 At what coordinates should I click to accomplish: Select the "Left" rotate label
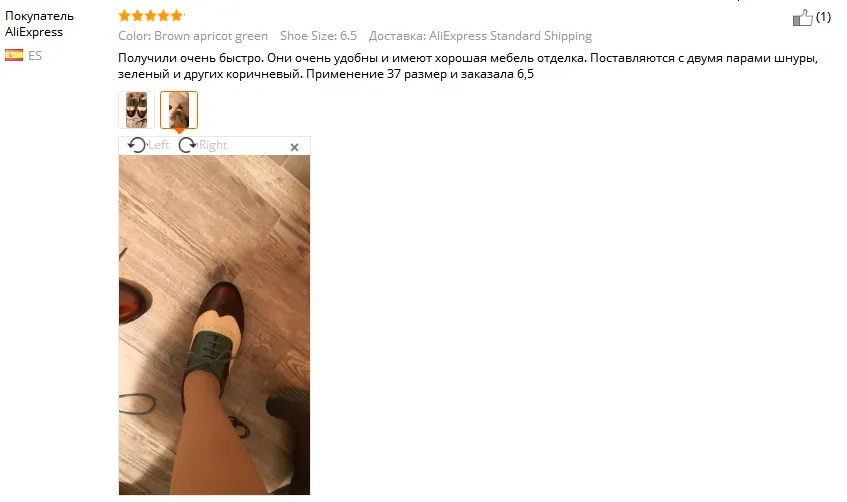(x=158, y=145)
